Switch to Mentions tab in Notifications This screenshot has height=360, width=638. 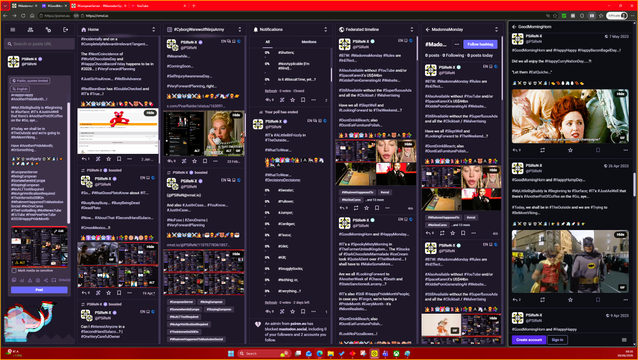tap(309, 42)
